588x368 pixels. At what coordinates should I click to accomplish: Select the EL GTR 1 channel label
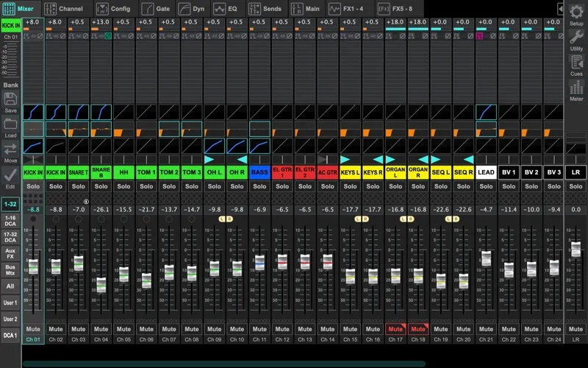point(282,172)
